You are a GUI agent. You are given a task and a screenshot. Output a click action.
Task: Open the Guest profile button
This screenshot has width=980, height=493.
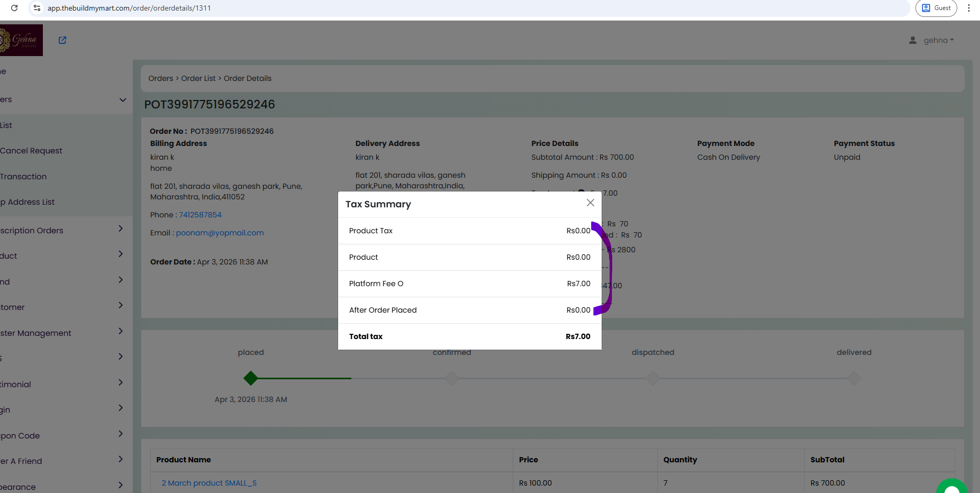(936, 8)
